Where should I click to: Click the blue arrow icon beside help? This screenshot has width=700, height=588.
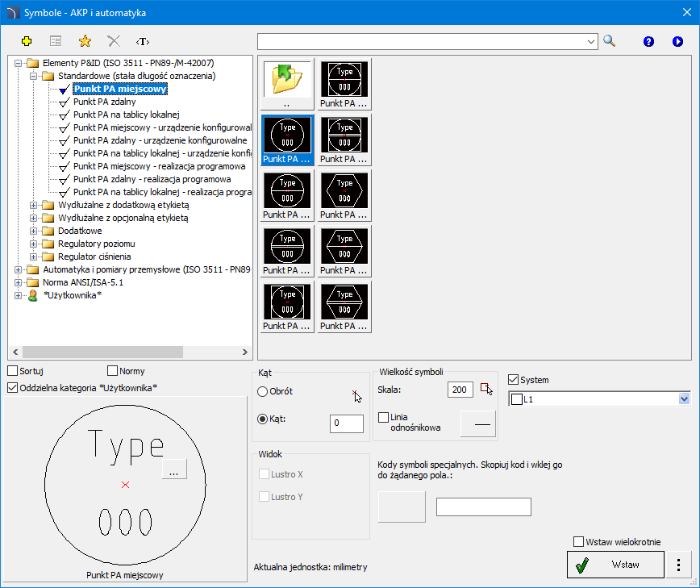[x=677, y=41]
